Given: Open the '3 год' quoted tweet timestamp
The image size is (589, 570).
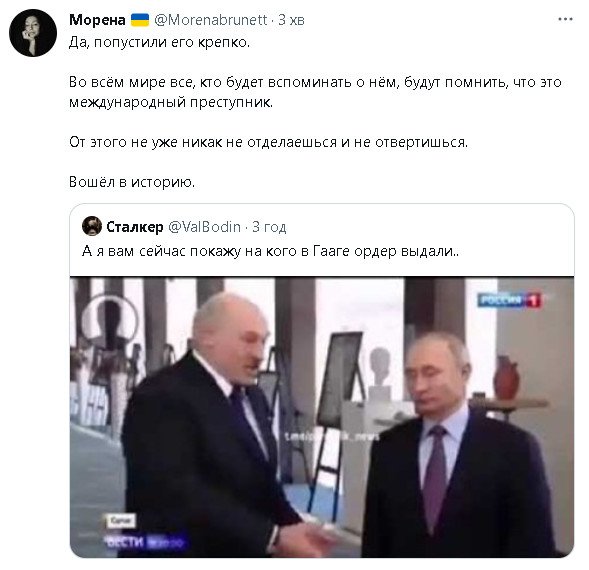Looking at the screenshot, I should (269, 227).
